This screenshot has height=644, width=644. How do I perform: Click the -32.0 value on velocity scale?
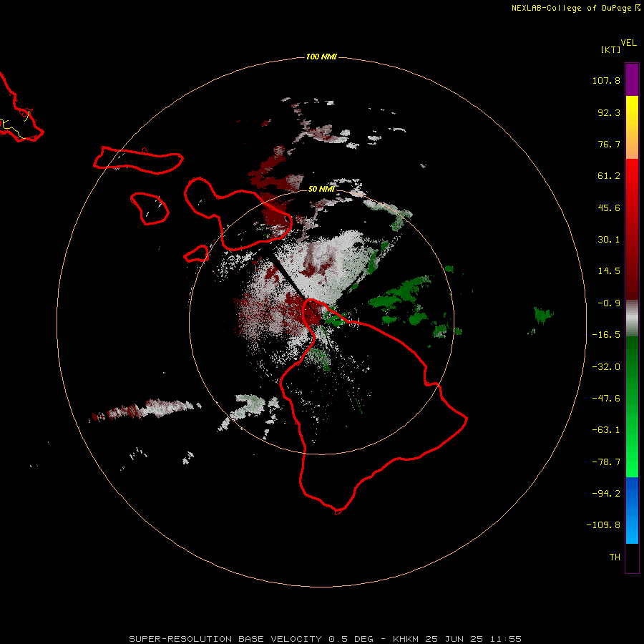point(606,367)
